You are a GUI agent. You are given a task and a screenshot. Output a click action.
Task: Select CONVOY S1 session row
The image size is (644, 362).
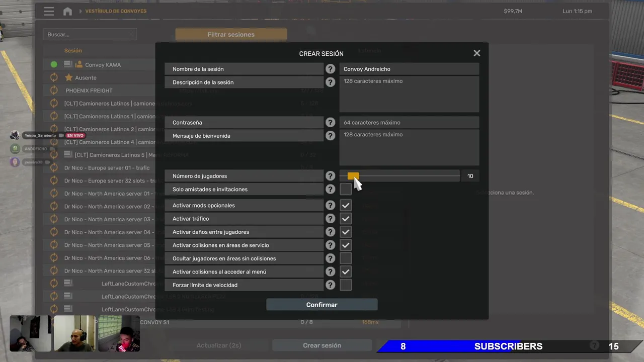pyautogui.click(x=221, y=322)
